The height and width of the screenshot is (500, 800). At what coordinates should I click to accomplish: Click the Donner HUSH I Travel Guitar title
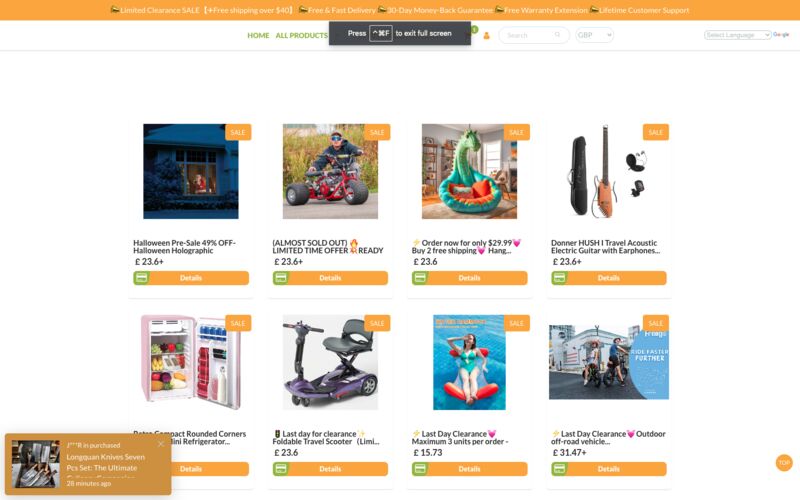point(605,247)
